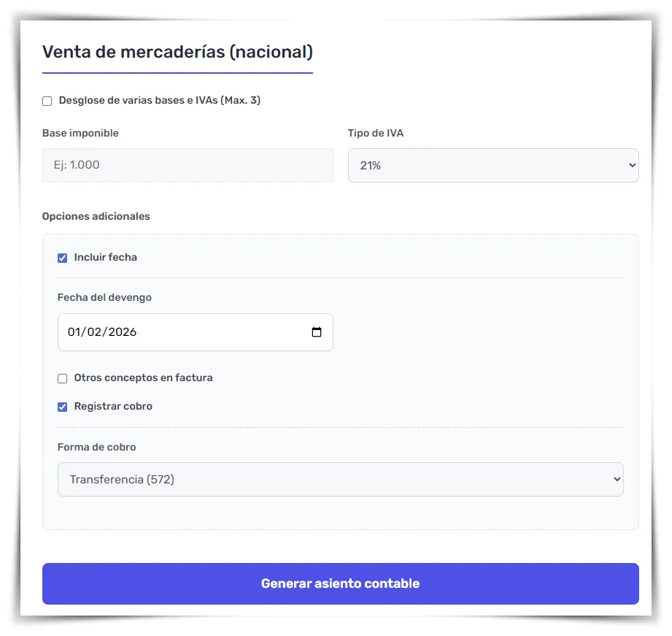Click the Tipo de IVA label
Image resolution: width=672 pixels, height=636 pixels.
376,133
